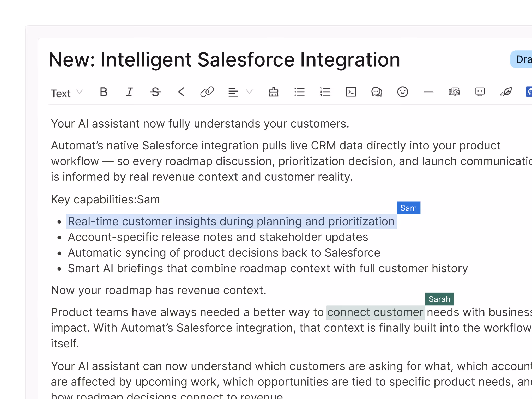Click the partially visible blue toolbar icon
This screenshot has height=399, width=532.
529,92
